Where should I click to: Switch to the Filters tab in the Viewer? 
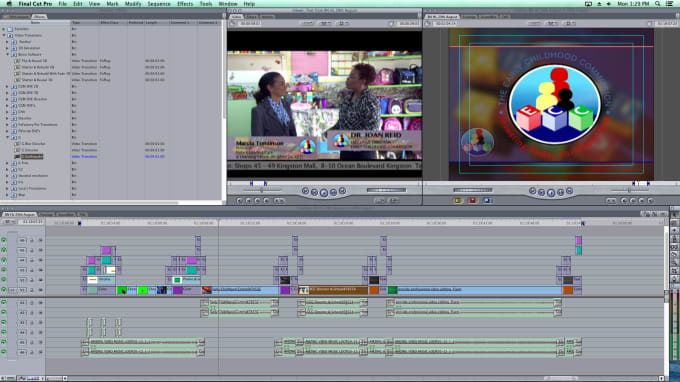[x=252, y=16]
